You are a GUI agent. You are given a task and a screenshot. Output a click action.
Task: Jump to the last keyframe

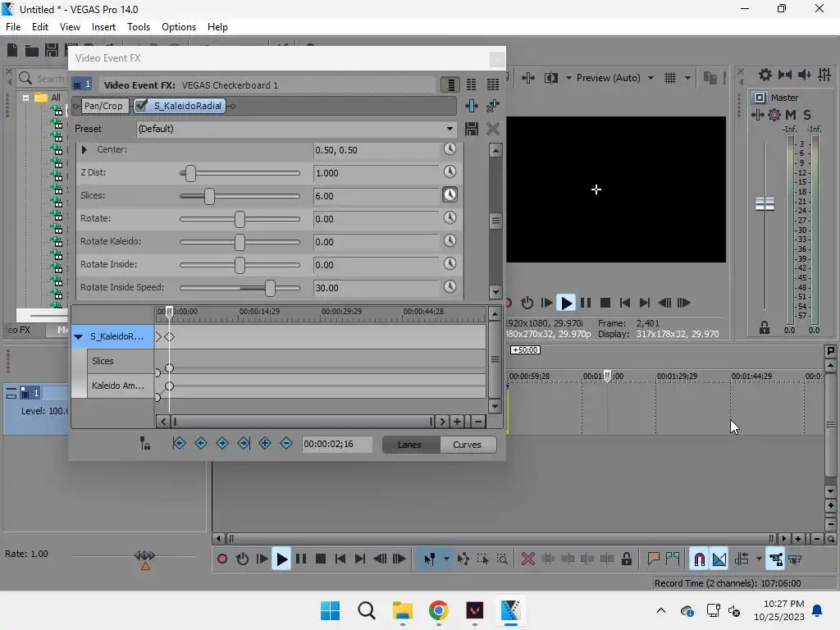click(x=244, y=443)
